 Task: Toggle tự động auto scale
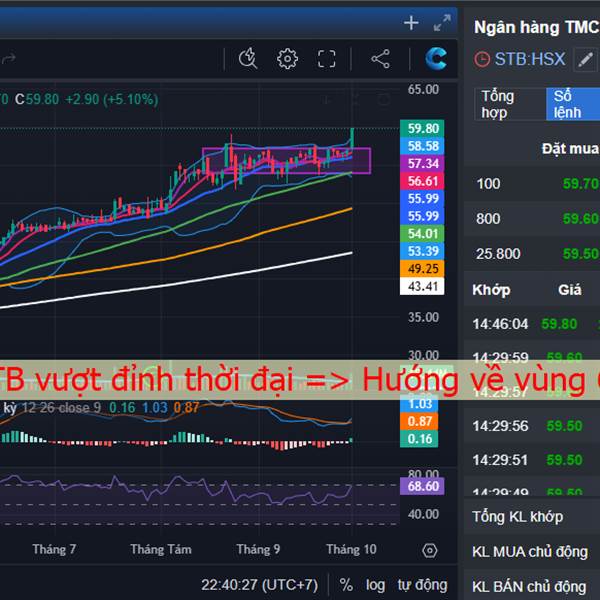[x=422, y=585]
